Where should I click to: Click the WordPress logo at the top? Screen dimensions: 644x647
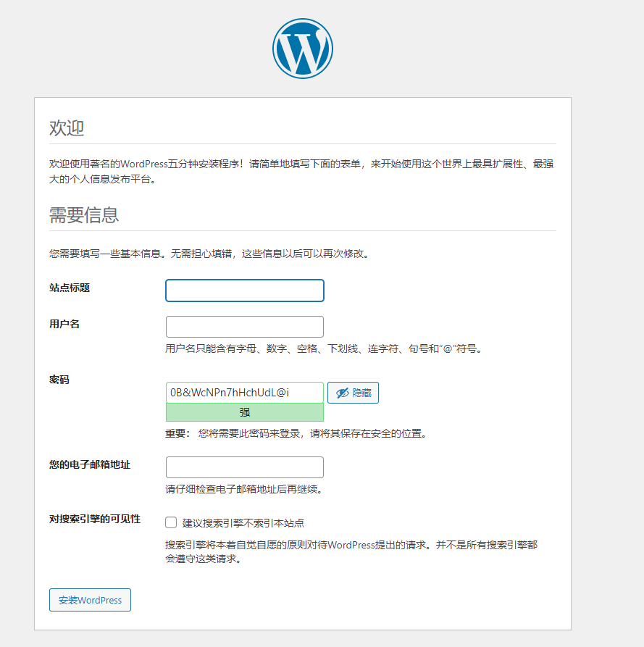coord(302,48)
